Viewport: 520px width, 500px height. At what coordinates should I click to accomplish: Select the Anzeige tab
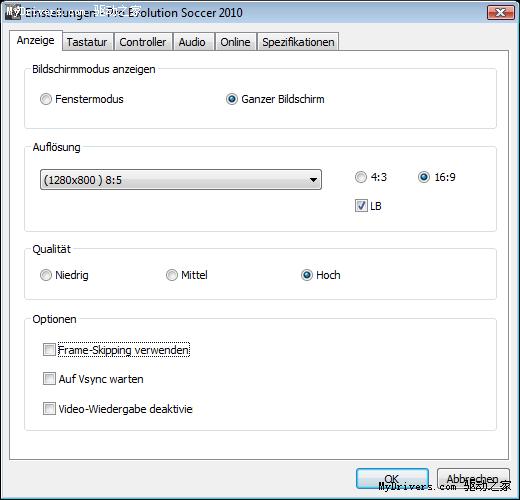[36, 40]
